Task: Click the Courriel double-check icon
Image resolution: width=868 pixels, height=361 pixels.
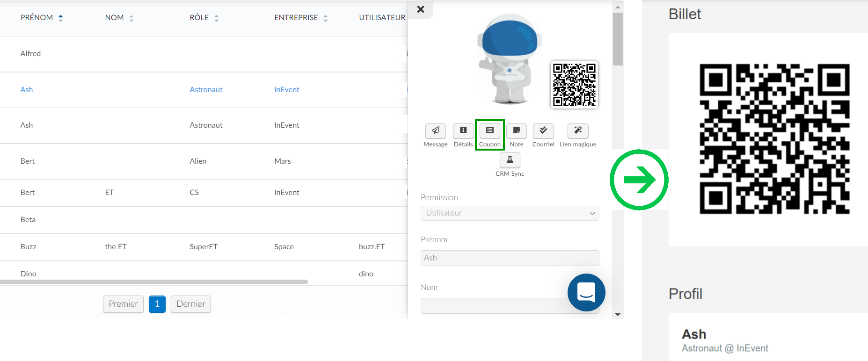Action: (543, 130)
